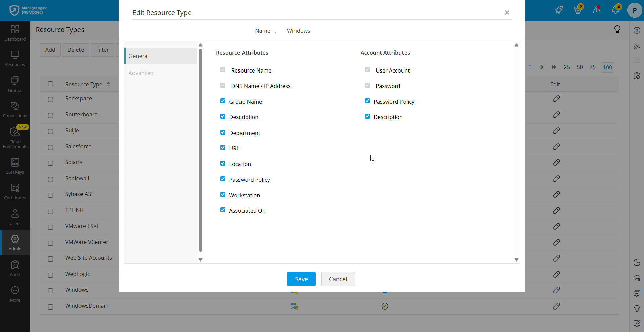Open the Certificates section
Screen dimensions: 644x332
(15, 191)
